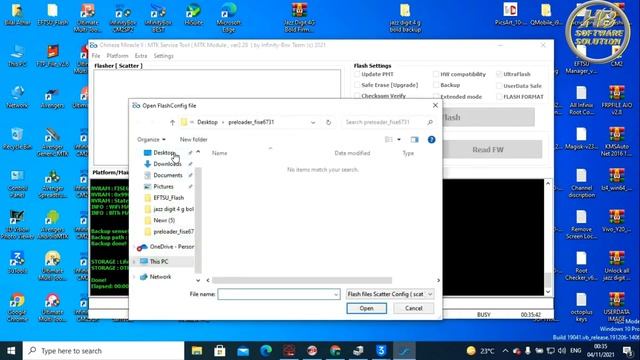Select Downloads in navigation pane
640x360 pixels.
click(x=167, y=164)
